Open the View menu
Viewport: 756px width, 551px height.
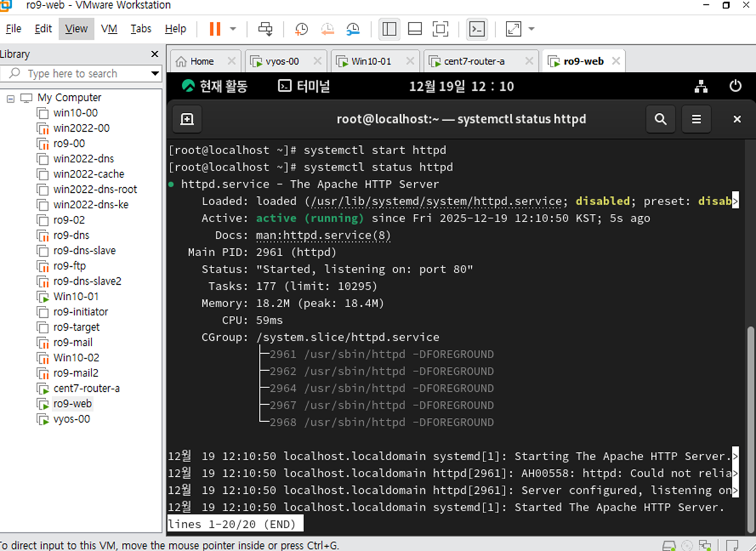coord(77,29)
